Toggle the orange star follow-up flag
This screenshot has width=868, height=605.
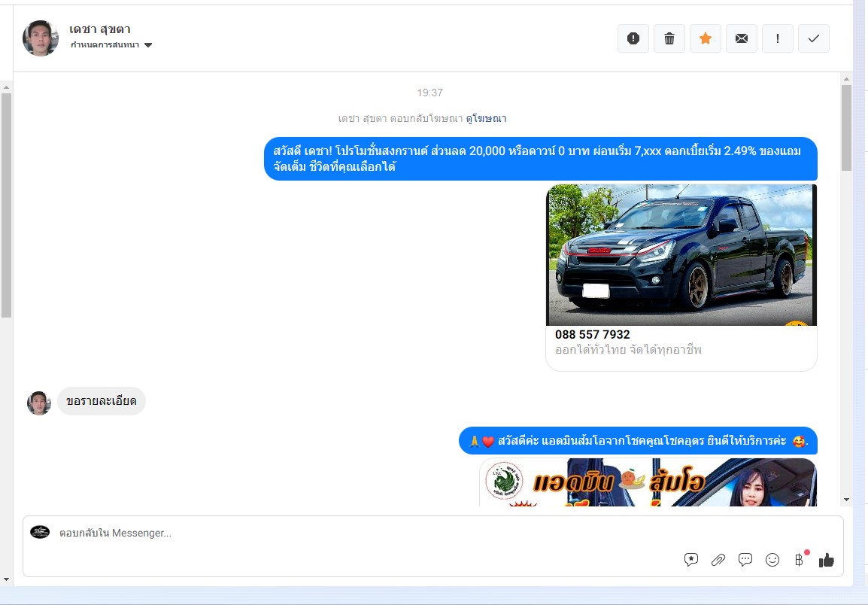pyautogui.click(x=705, y=38)
